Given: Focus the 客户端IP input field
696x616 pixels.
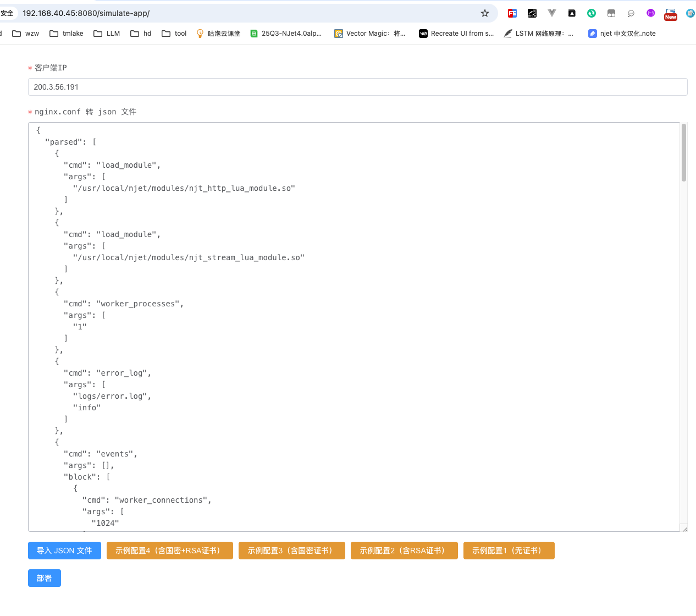Looking at the screenshot, I should coord(357,87).
